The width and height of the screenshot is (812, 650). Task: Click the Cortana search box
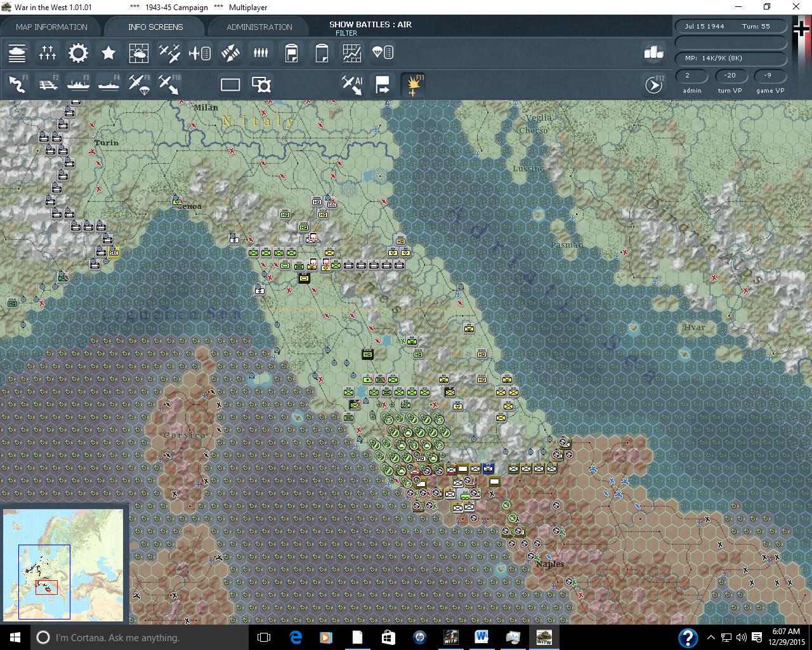(140, 637)
